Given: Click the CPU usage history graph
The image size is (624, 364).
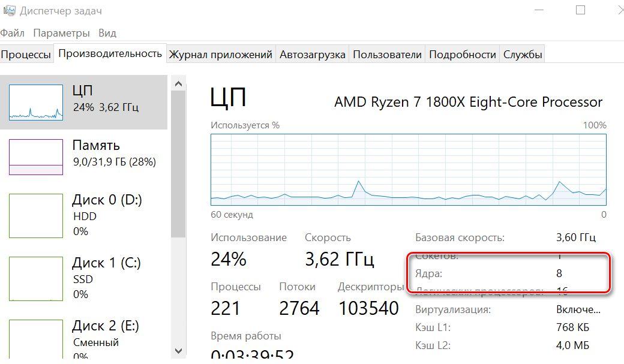Looking at the screenshot, I should [x=409, y=170].
